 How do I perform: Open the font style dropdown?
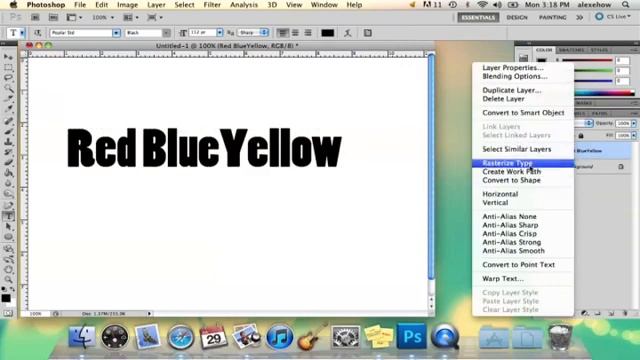click(x=167, y=33)
